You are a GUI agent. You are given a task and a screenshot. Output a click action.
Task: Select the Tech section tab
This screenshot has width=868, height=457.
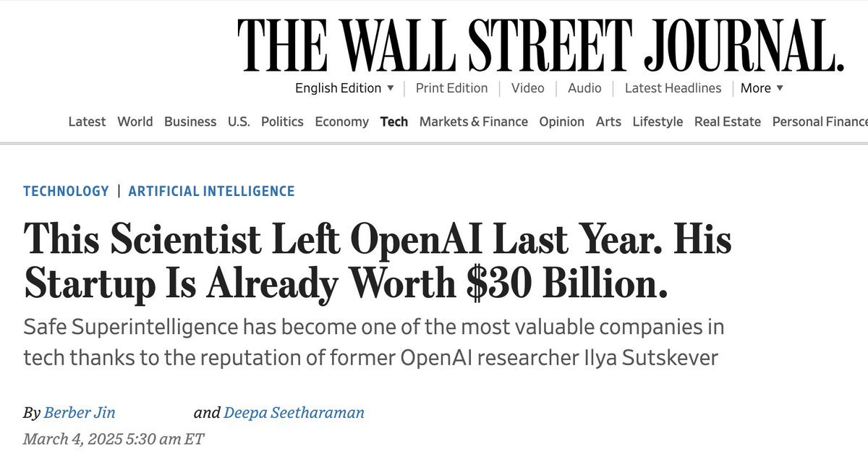(394, 121)
